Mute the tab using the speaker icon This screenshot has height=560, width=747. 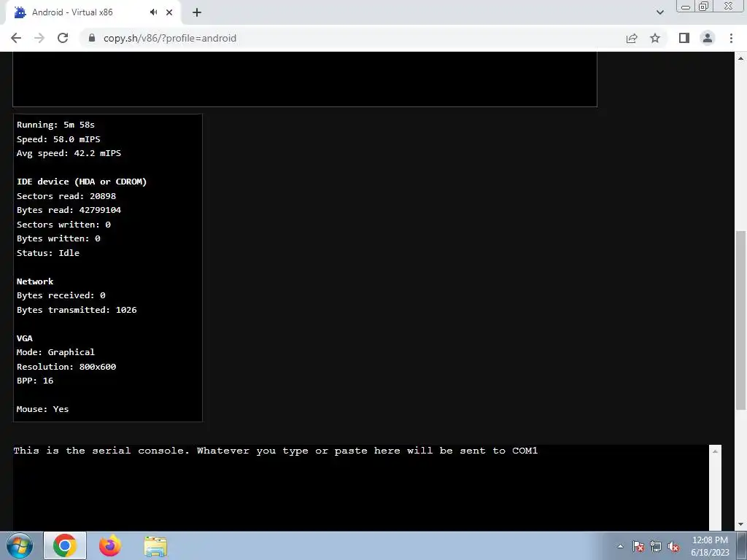pos(153,12)
